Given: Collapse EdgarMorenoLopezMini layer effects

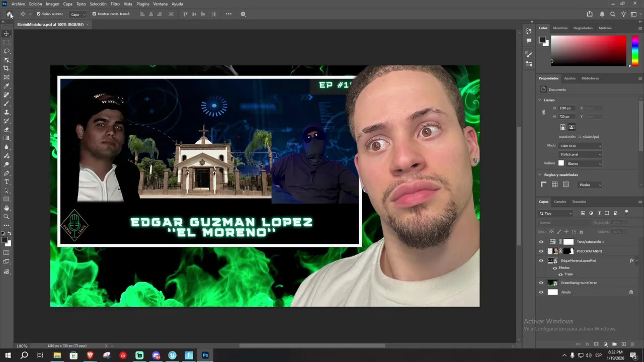Looking at the screenshot, I should [x=637, y=260].
